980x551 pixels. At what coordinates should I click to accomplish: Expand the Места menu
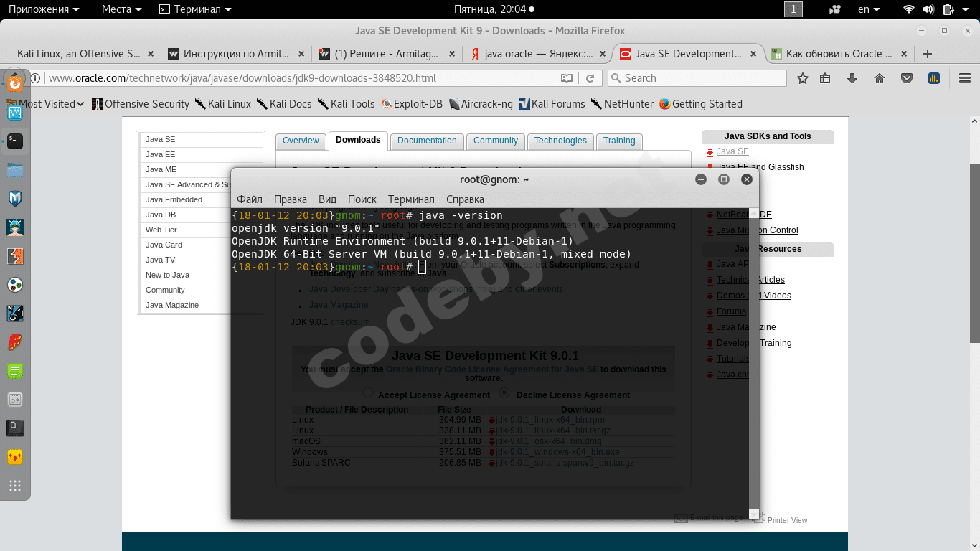coord(121,9)
